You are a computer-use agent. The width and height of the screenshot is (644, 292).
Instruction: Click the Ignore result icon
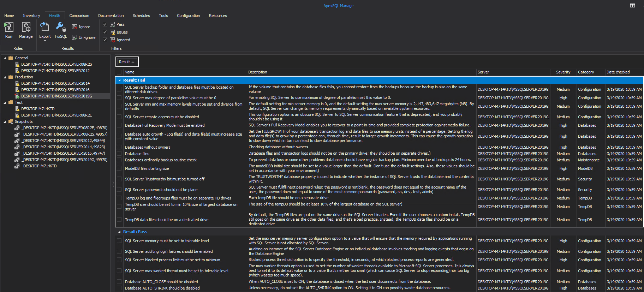pos(74,27)
